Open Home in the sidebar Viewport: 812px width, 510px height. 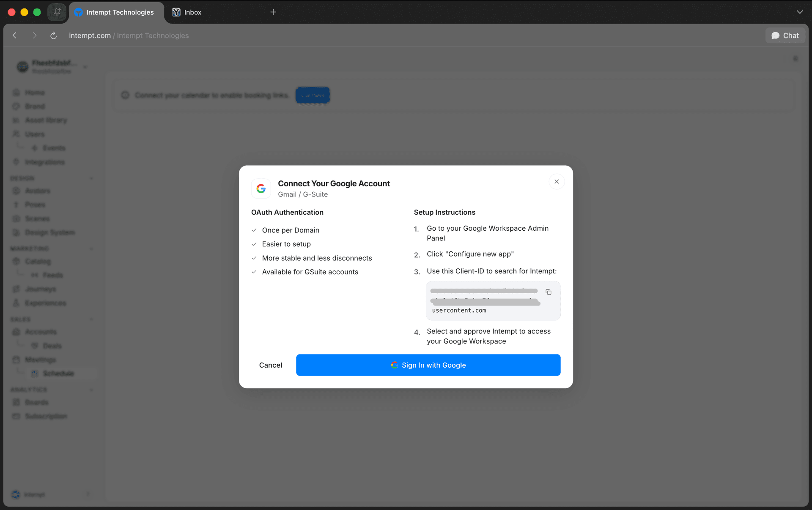35,93
